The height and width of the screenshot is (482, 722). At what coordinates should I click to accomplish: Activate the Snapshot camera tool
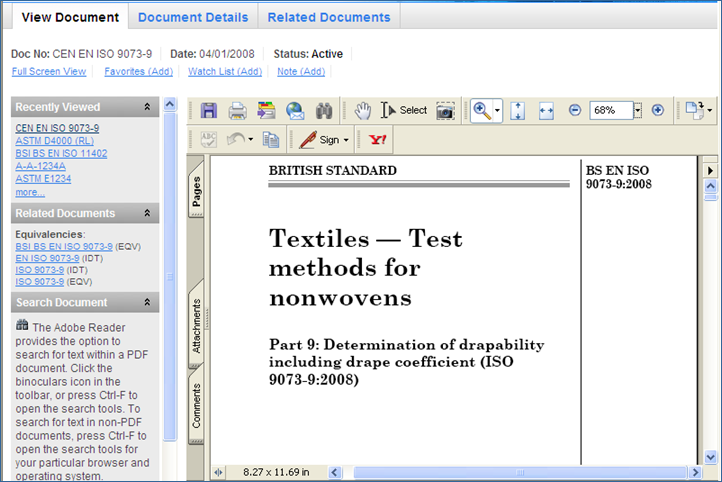click(445, 110)
